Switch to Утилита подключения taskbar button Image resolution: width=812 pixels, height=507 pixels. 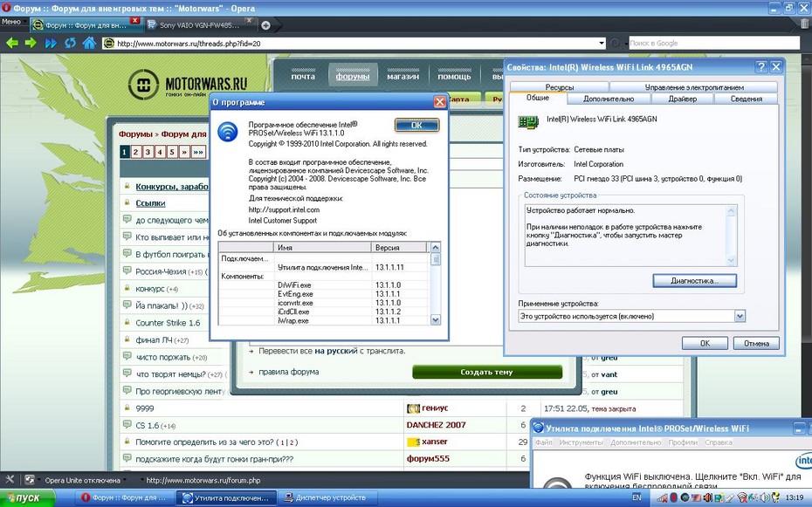(x=226, y=497)
